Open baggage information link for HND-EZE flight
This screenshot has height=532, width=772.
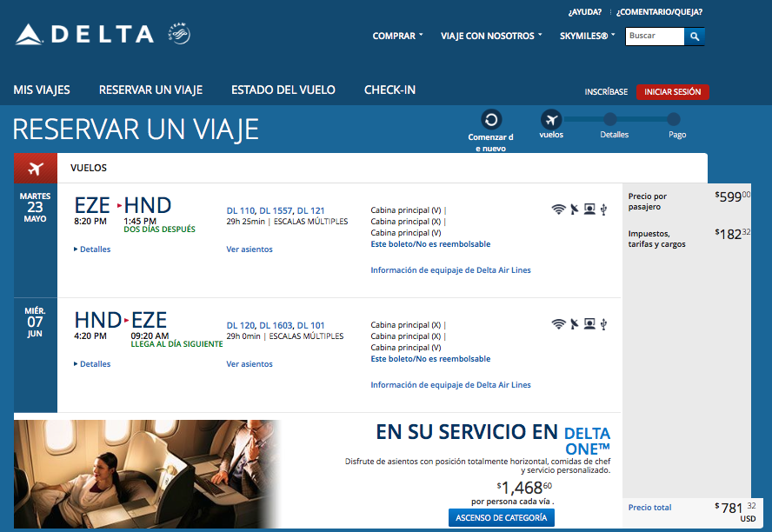(450, 385)
